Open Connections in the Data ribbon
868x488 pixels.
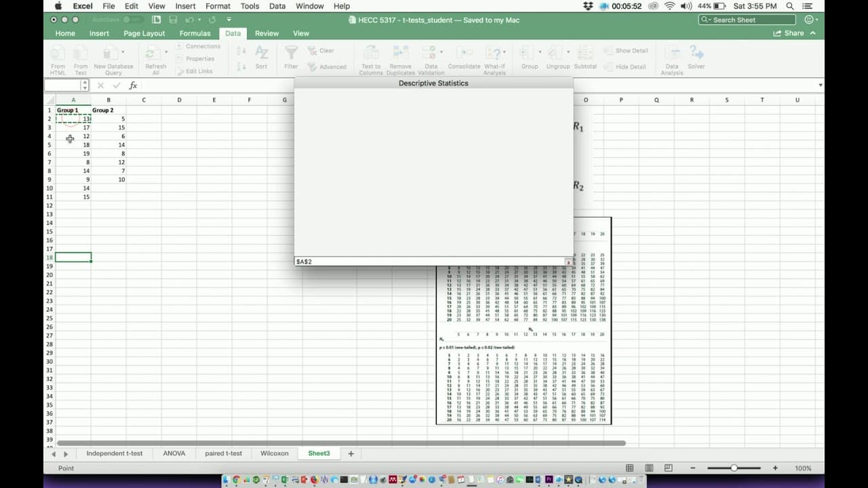(x=198, y=46)
